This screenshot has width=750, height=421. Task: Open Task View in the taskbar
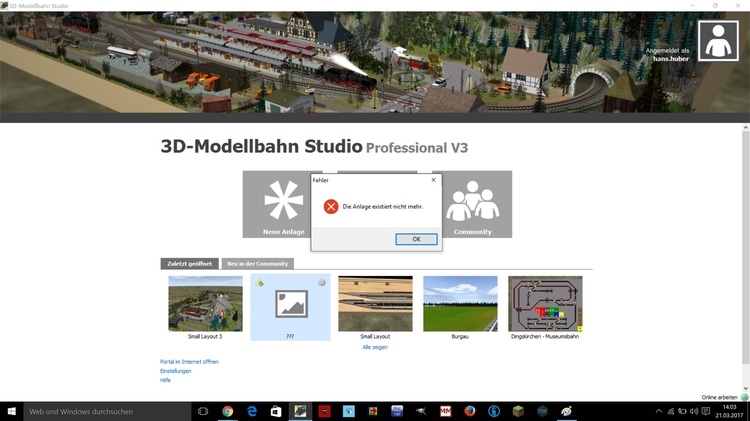point(203,411)
